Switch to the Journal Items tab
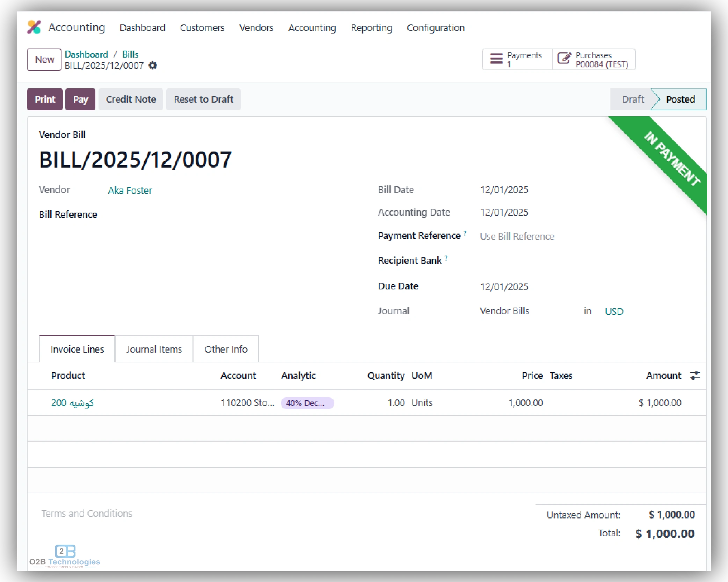728x582 pixels. pyautogui.click(x=154, y=349)
